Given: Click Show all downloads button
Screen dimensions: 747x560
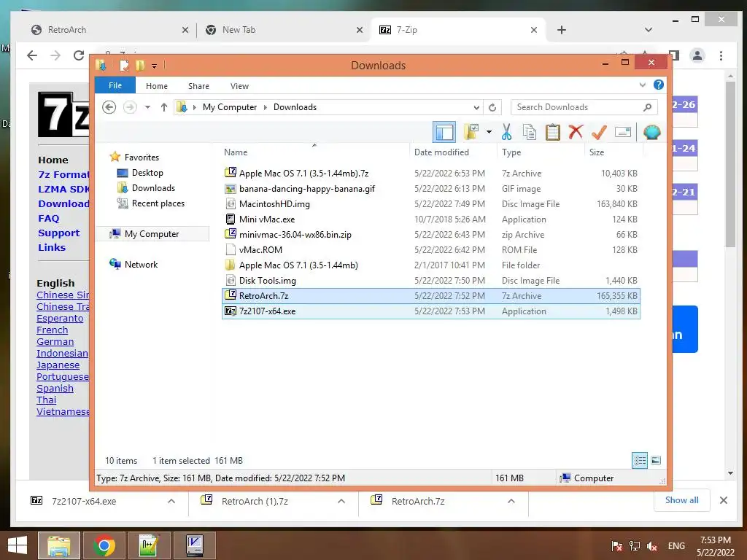Looking at the screenshot, I should coord(682,500).
